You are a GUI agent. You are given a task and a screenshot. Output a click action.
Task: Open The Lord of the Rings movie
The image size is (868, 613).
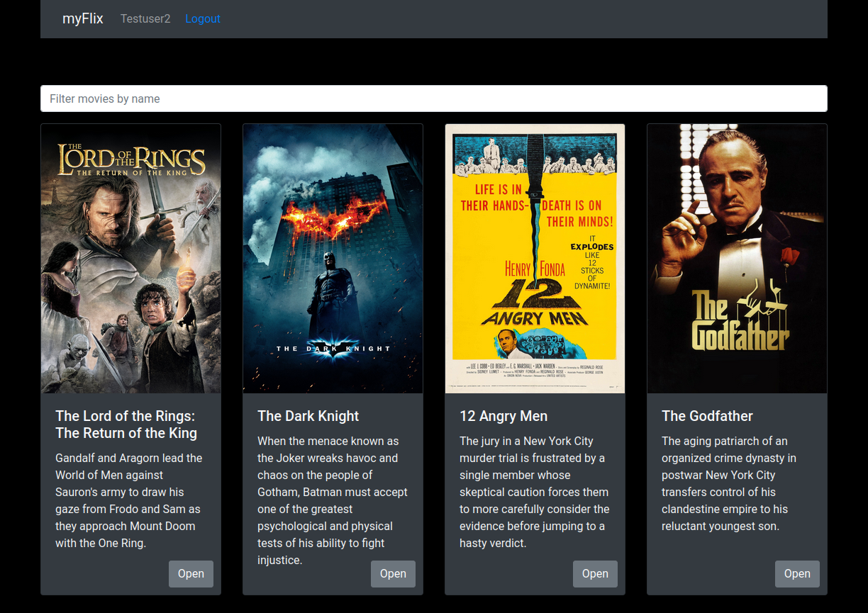(x=191, y=574)
